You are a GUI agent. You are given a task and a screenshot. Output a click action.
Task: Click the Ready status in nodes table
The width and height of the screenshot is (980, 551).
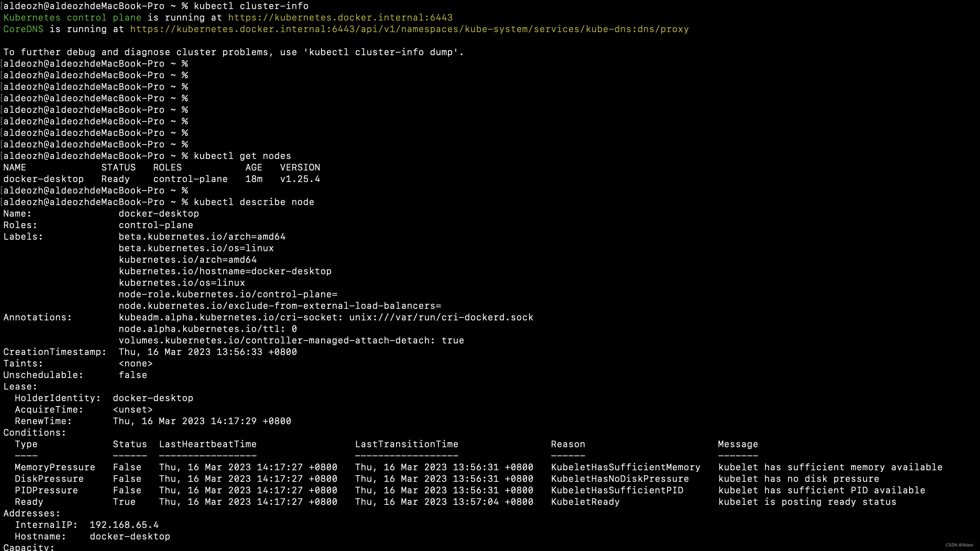[115, 179]
